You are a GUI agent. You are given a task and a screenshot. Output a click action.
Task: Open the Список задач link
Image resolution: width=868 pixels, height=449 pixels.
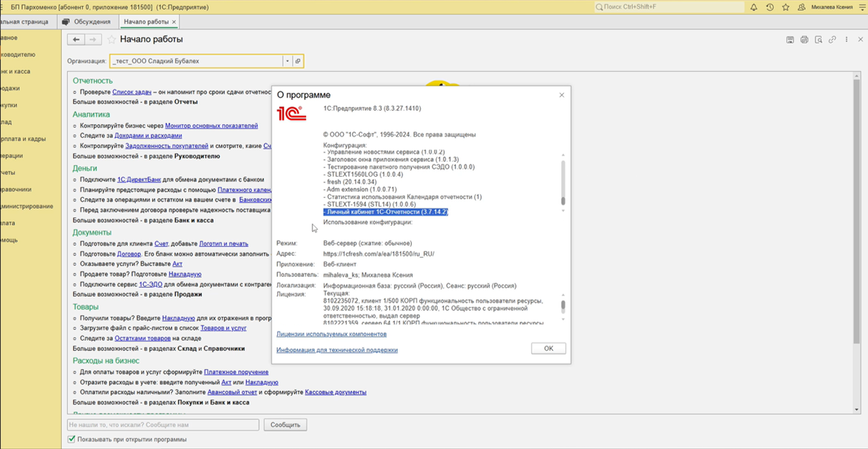tap(132, 92)
